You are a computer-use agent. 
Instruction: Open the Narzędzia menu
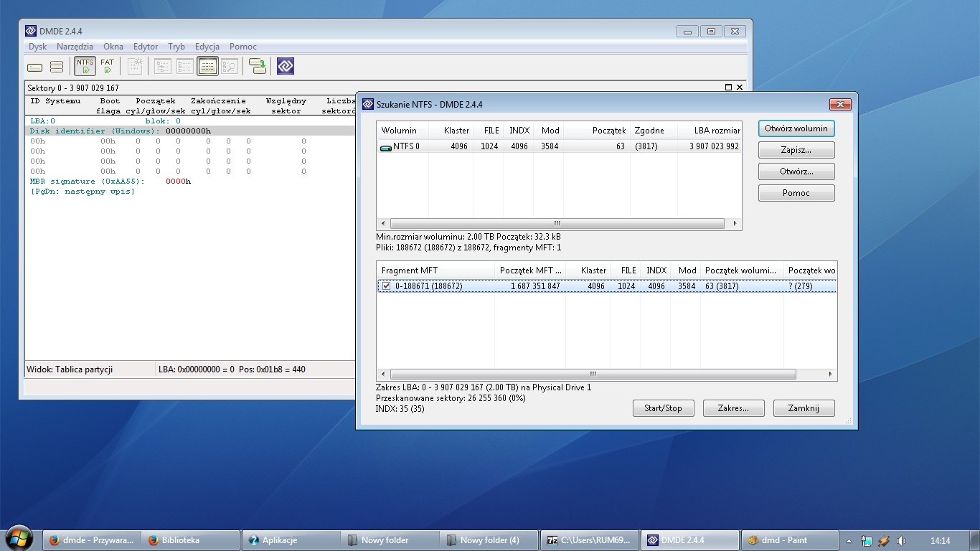click(x=75, y=47)
